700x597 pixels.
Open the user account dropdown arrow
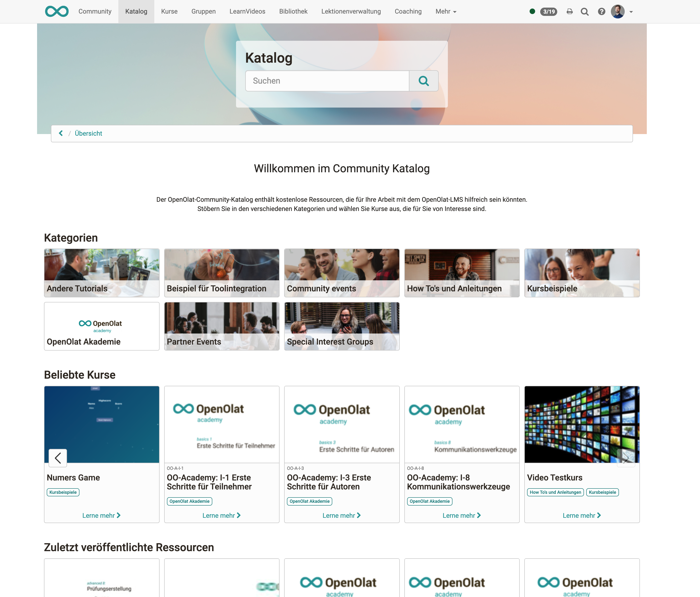coord(631,12)
